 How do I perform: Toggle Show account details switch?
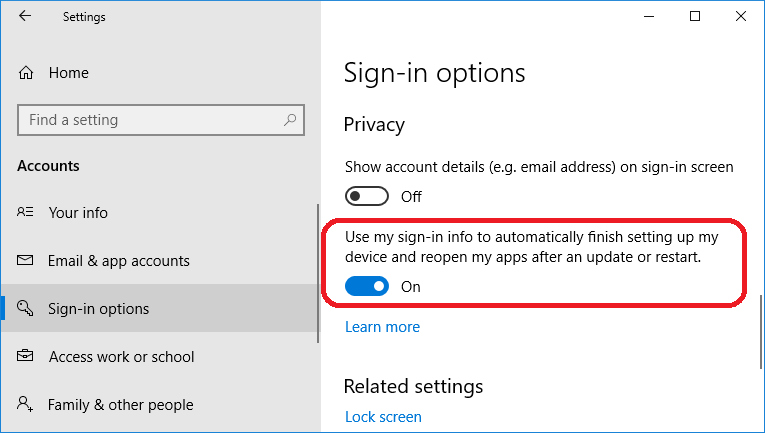point(367,197)
